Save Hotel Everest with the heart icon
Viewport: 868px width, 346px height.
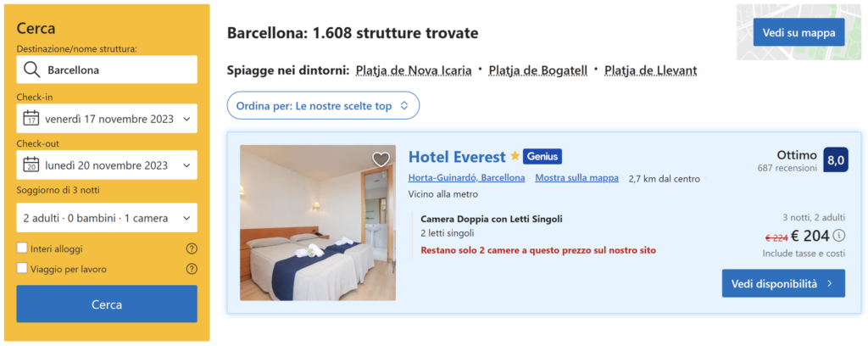[381, 159]
